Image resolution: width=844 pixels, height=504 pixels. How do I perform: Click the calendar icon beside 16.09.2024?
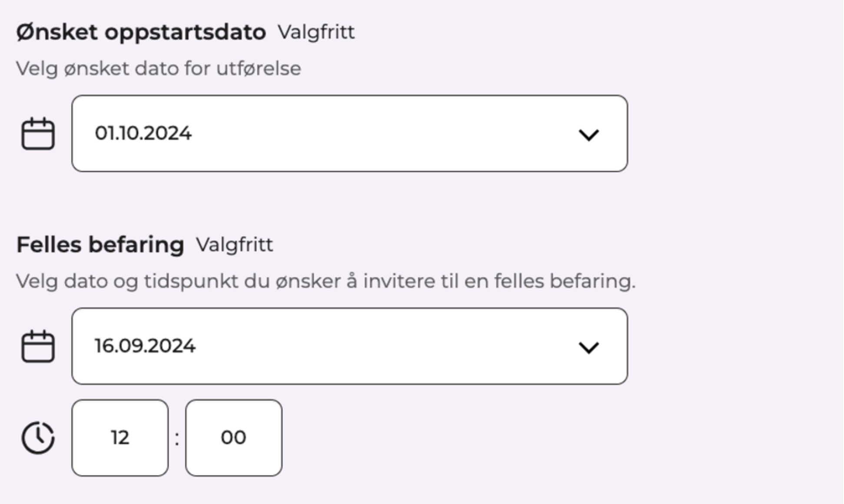[38, 346]
